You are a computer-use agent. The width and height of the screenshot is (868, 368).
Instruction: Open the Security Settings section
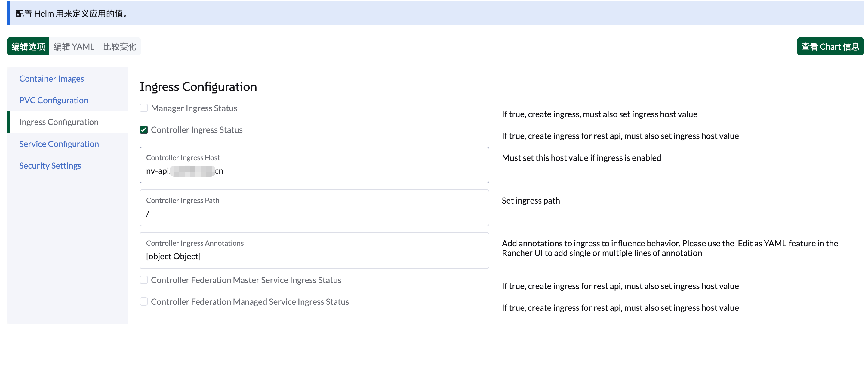50,166
